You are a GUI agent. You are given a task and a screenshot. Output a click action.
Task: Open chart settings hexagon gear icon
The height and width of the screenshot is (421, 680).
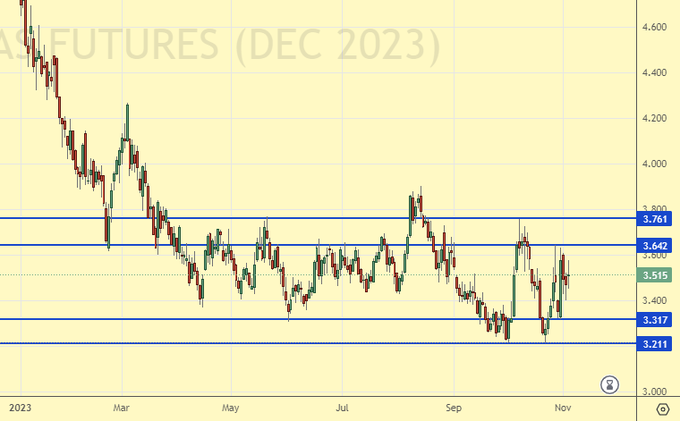661,408
